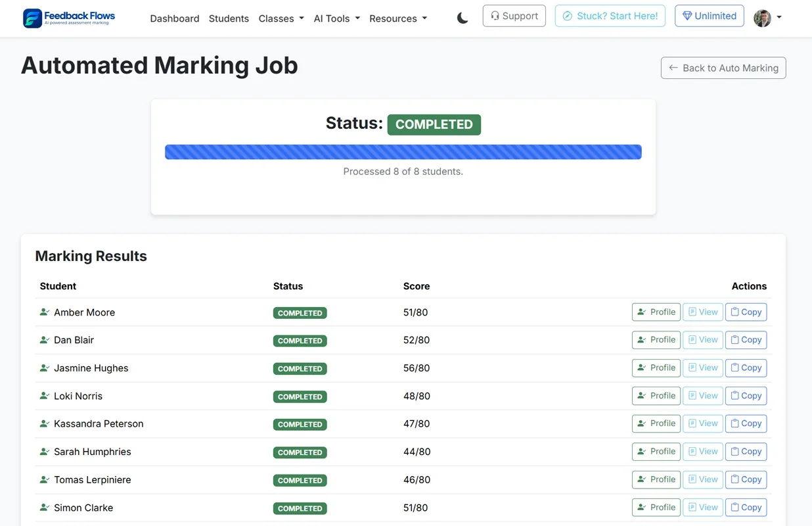Copy Amber Moore's feedback
812x526 pixels.
[x=746, y=312]
